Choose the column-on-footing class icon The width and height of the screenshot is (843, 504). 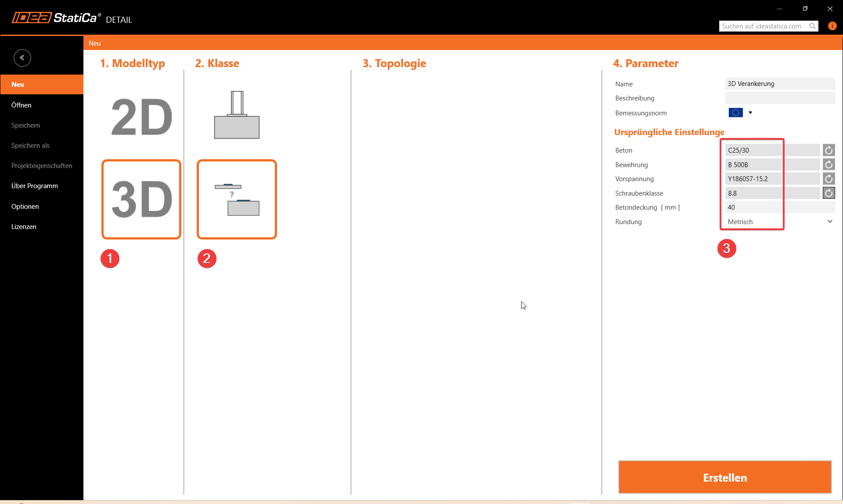(237, 115)
